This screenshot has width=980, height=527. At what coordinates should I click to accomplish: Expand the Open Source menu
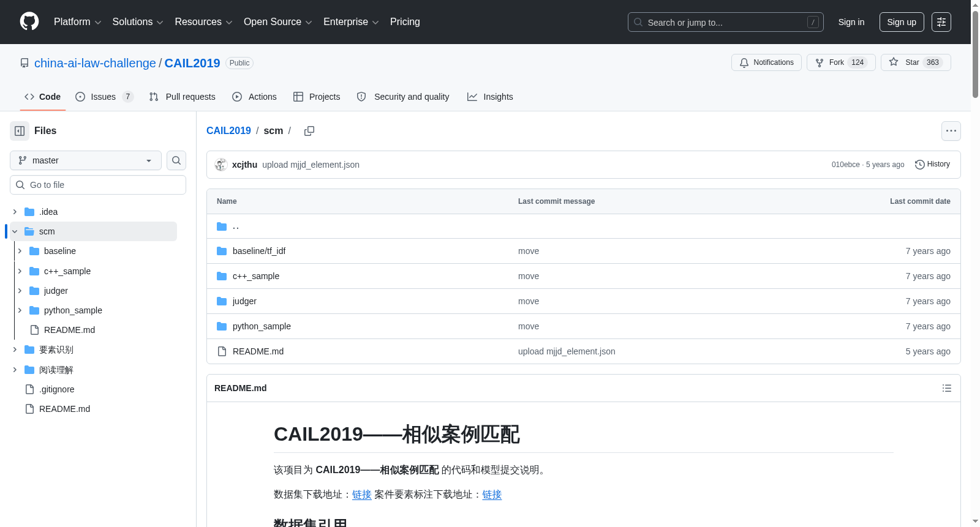tap(277, 22)
